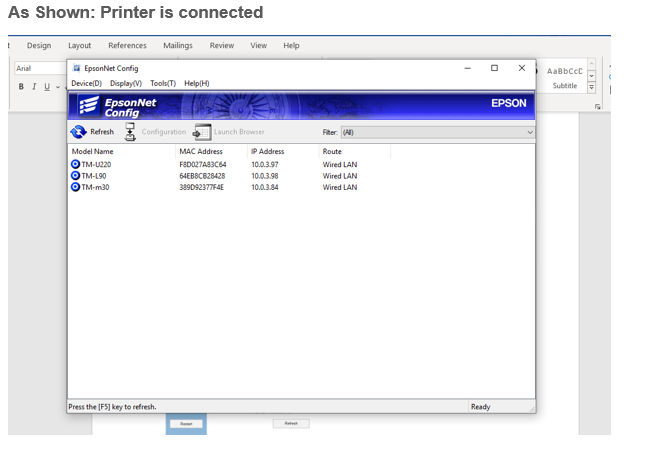The image size is (654, 472).
Task: Select the TM-U220 model name
Action: click(96, 164)
